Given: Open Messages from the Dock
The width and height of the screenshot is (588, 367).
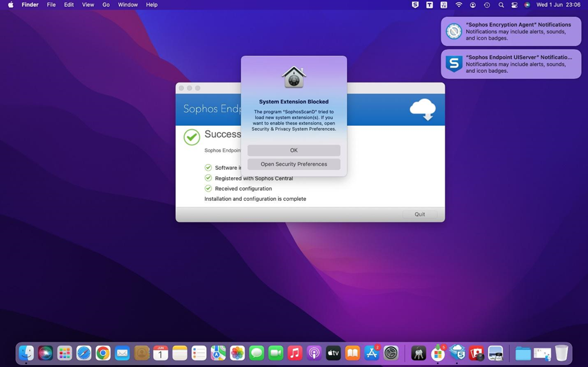Looking at the screenshot, I should click(x=256, y=353).
